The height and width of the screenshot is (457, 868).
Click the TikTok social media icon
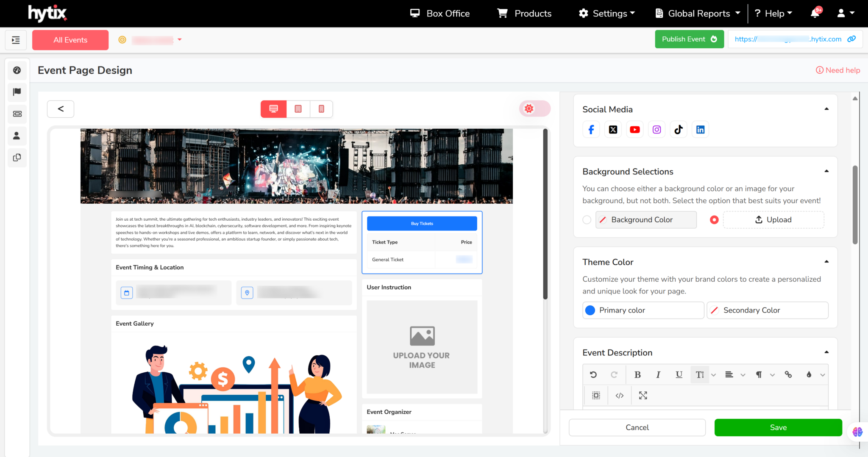678,129
